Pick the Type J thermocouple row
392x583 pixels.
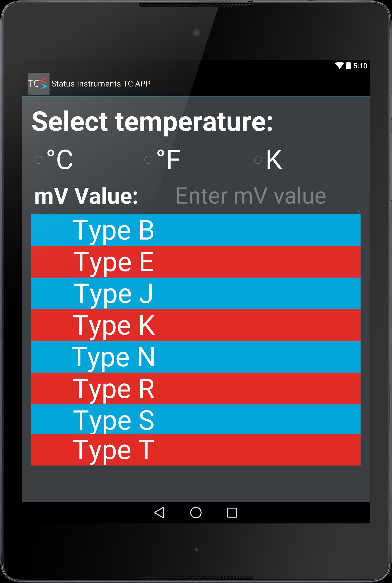point(196,293)
